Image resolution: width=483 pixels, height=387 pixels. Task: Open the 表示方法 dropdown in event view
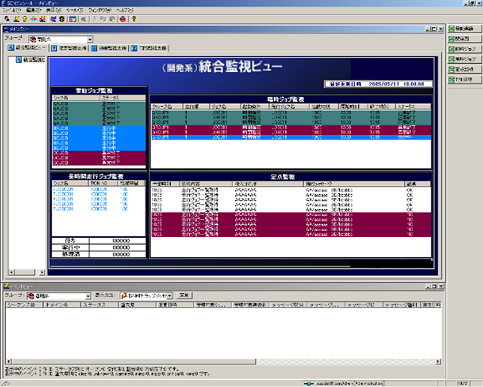(170, 296)
